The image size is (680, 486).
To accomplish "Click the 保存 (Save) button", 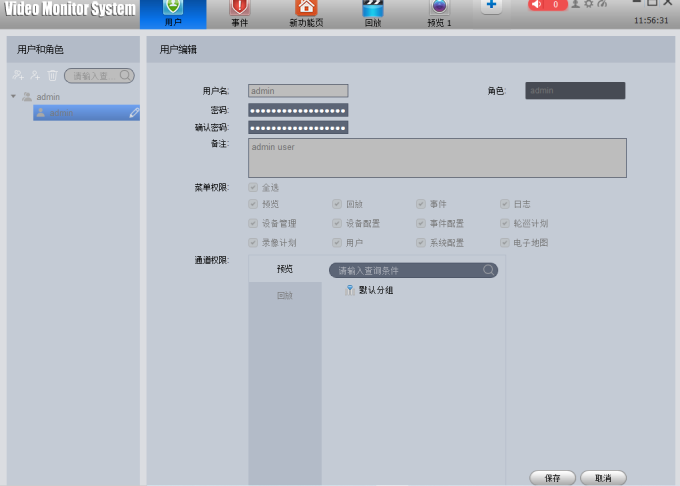I will [x=552, y=478].
